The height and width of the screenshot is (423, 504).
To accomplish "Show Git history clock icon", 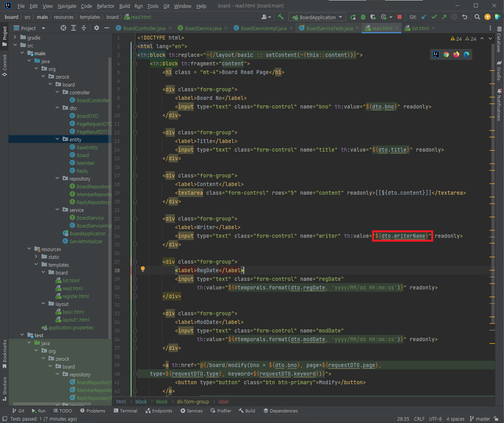I will coord(454,17).
